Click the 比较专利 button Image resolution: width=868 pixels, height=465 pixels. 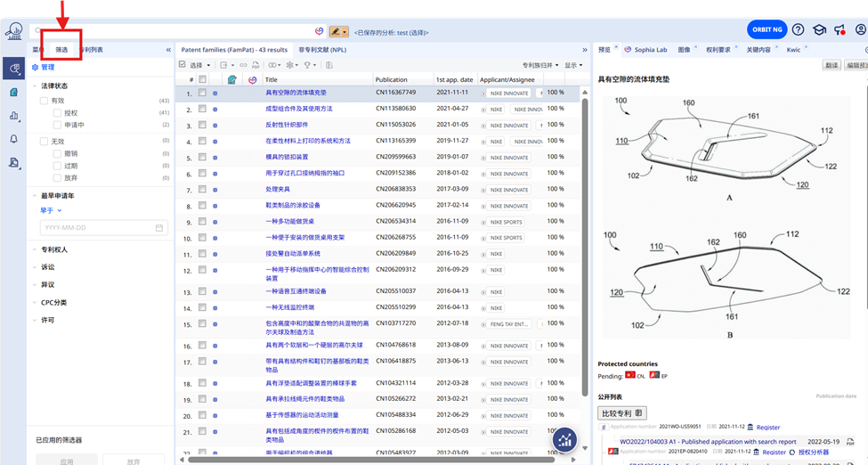pyautogui.click(x=621, y=413)
